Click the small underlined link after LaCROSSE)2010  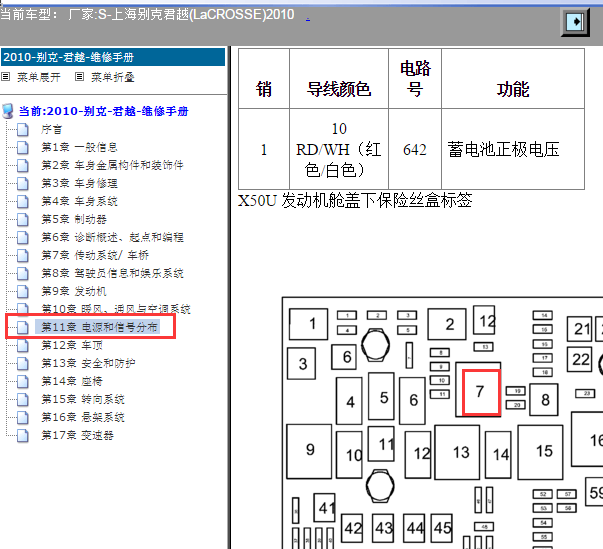[x=308, y=18]
